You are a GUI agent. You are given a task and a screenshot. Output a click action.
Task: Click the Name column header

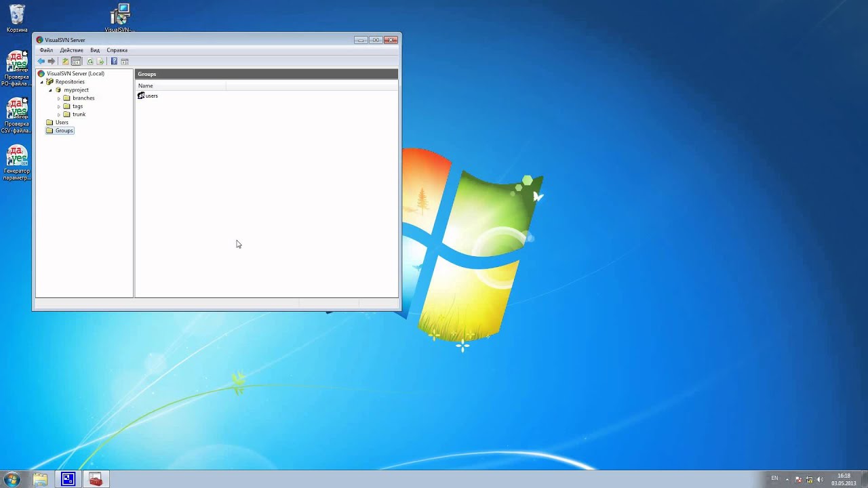click(x=181, y=85)
